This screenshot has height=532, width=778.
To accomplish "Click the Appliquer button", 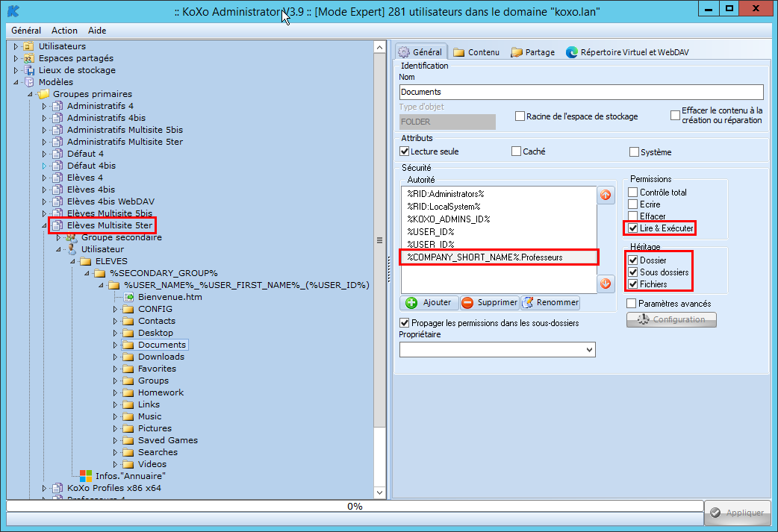I will (738, 513).
